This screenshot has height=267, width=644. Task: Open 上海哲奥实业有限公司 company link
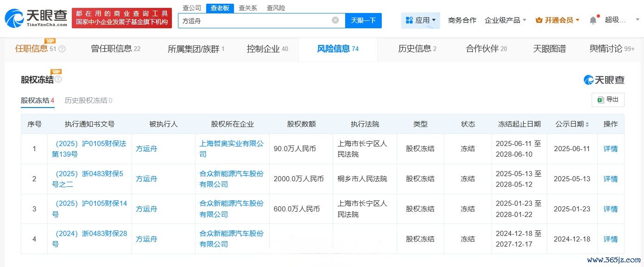click(232, 149)
